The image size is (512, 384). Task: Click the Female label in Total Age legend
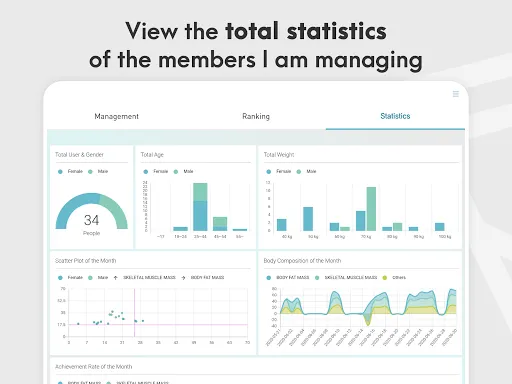point(160,171)
